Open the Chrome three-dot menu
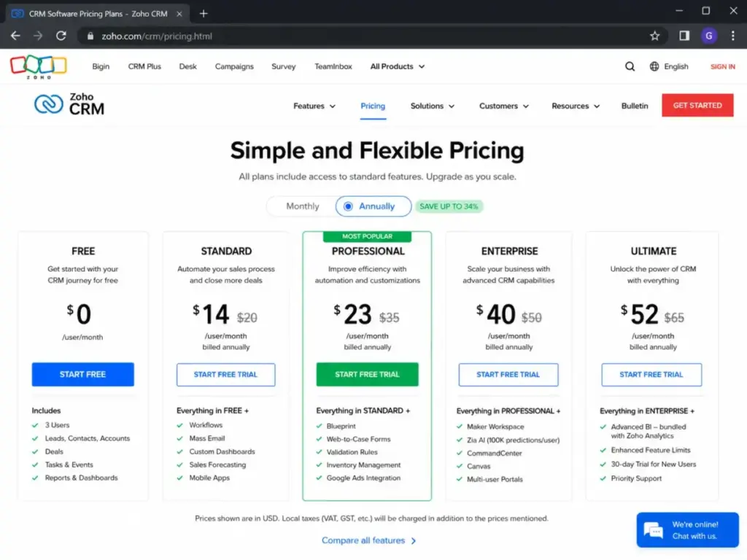This screenshot has width=747, height=560. pos(732,36)
